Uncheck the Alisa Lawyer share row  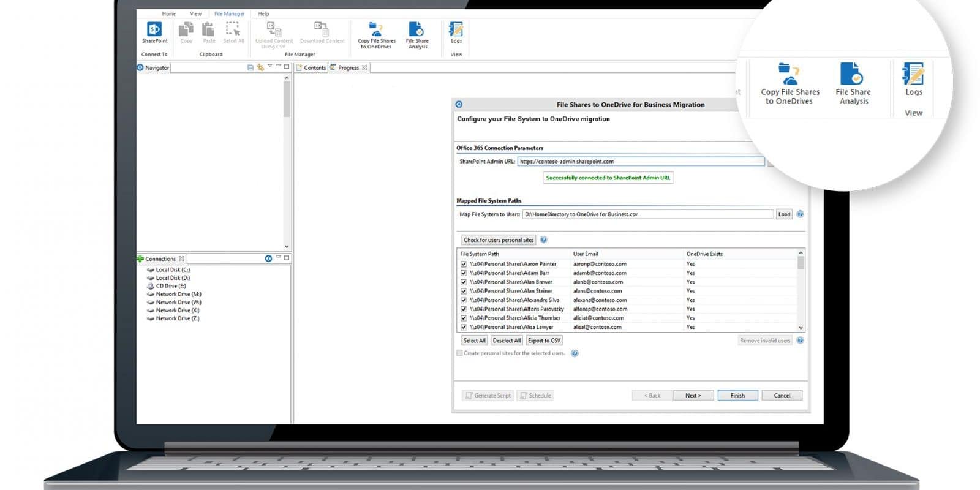(x=464, y=327)
